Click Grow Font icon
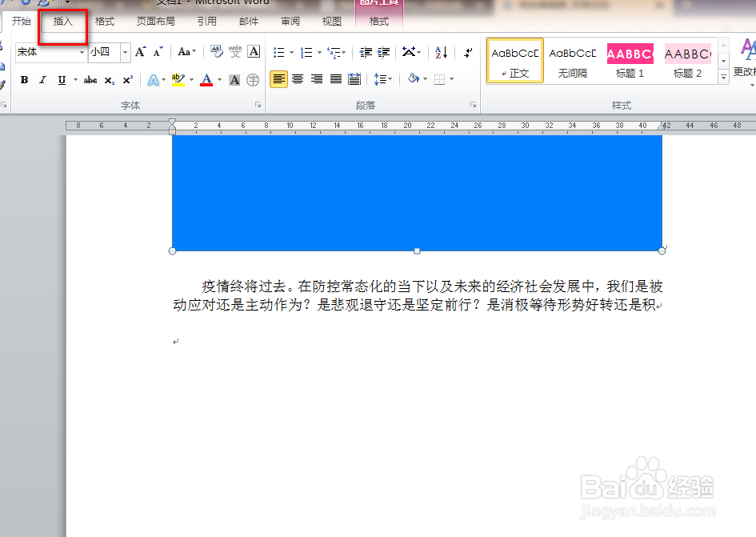756x537 pixels. coord(140,52)
